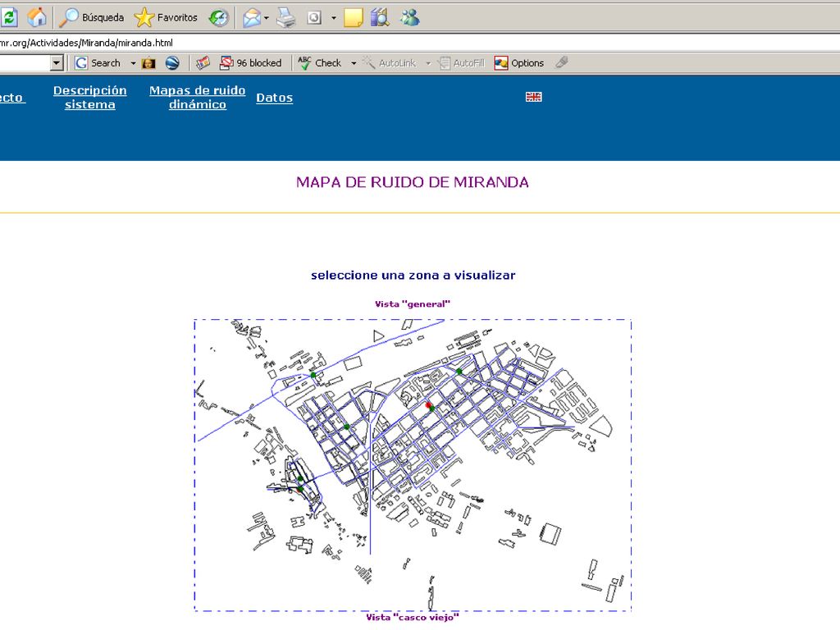Print the page with printer icon
The width and height of the screenshot is (840, 630).
point(285,18)
